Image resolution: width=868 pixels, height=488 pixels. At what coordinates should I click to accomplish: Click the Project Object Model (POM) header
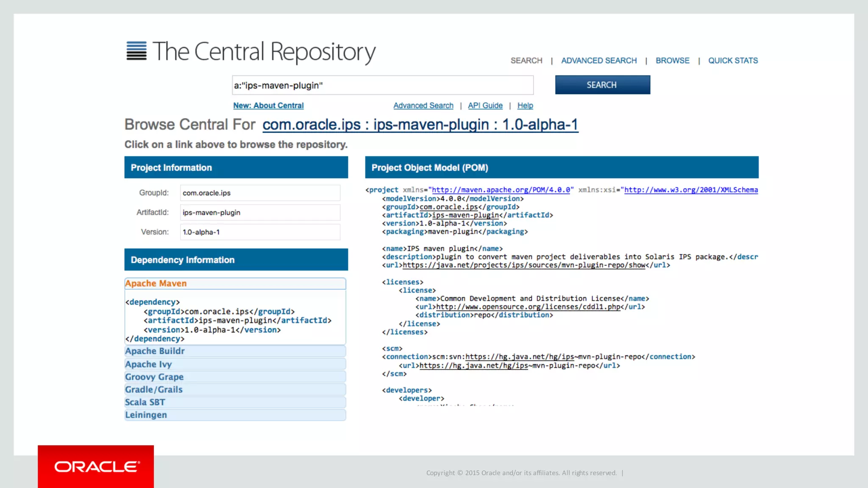(562, 167)
